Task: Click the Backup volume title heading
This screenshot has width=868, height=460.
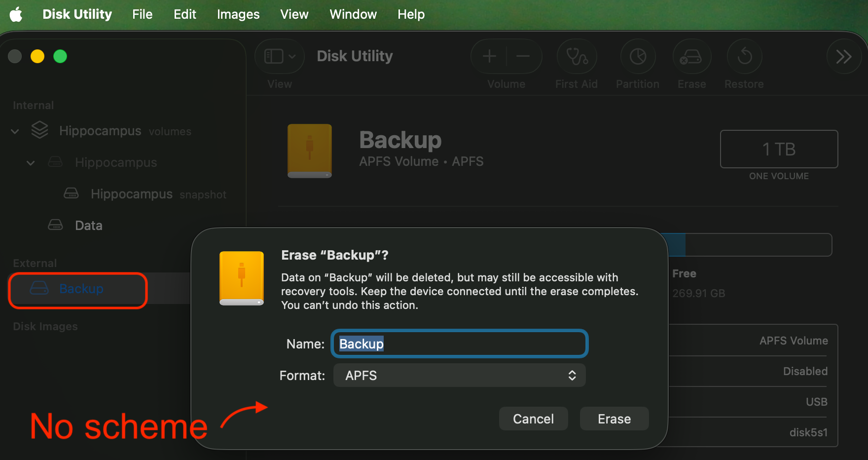Action: point(400,140)
